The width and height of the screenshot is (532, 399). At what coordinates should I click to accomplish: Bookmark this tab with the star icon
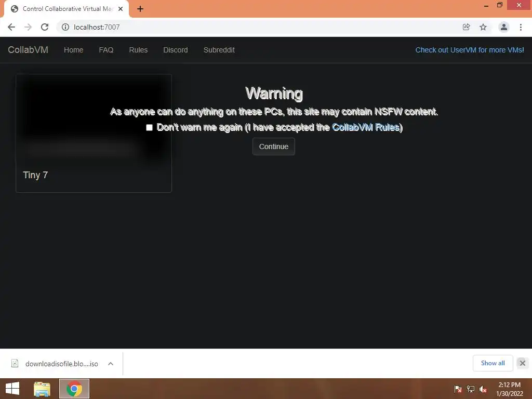pos(483,27)
